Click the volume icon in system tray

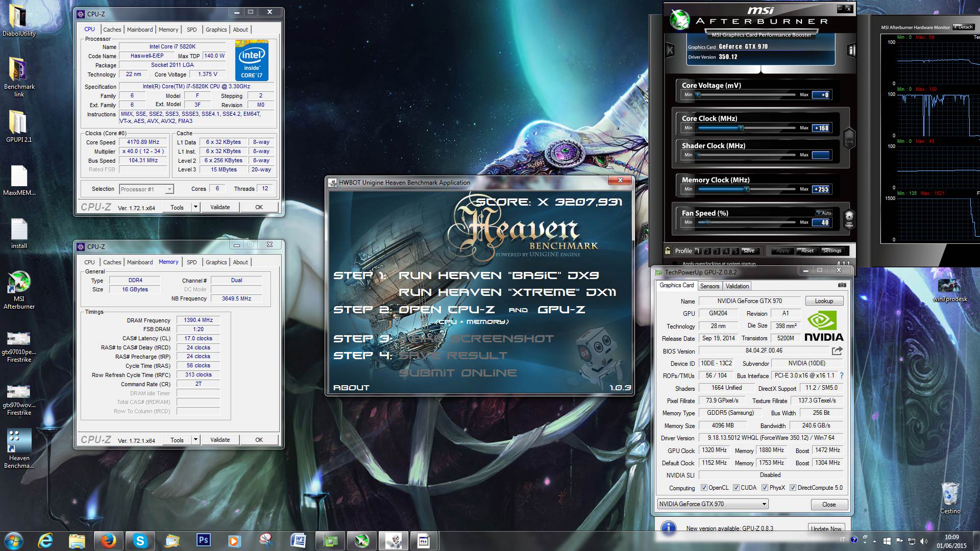pyautogui.click(x=924, y=541)
